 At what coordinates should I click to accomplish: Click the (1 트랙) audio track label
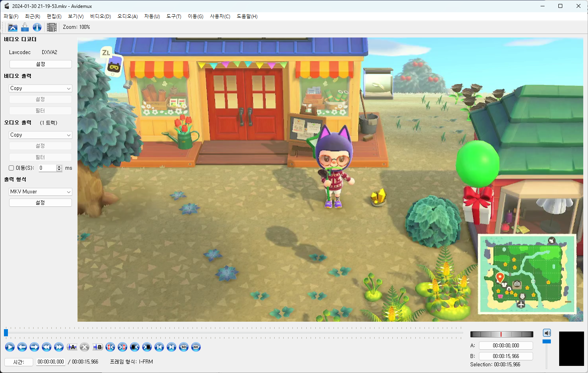click(x=49, y=123)
